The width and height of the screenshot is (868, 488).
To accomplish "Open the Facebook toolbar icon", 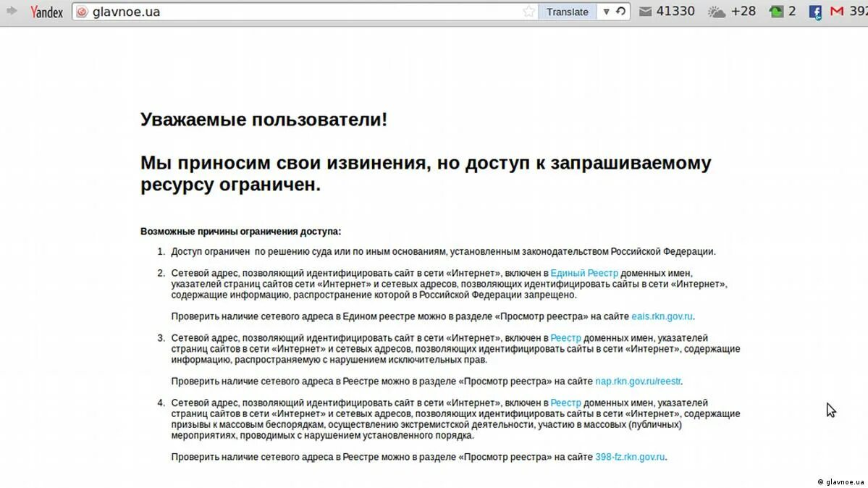I will coord(815,12).
